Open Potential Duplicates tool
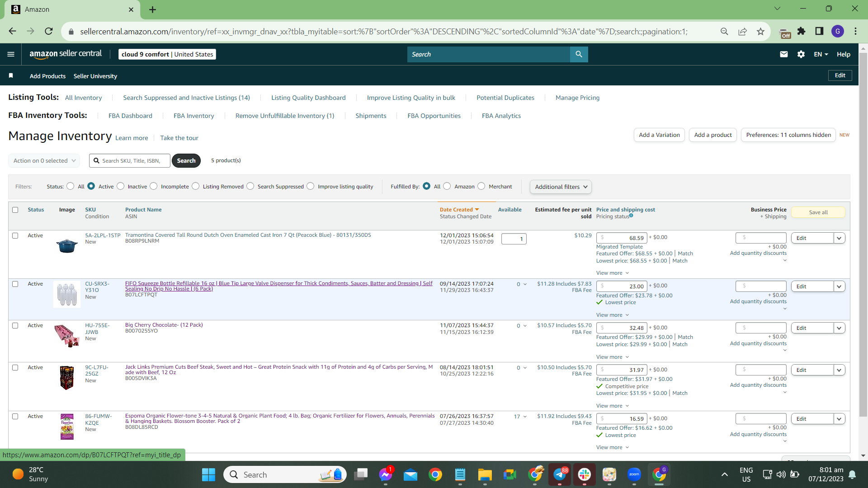This screenshot has width=868, height=488. (505, 98)
